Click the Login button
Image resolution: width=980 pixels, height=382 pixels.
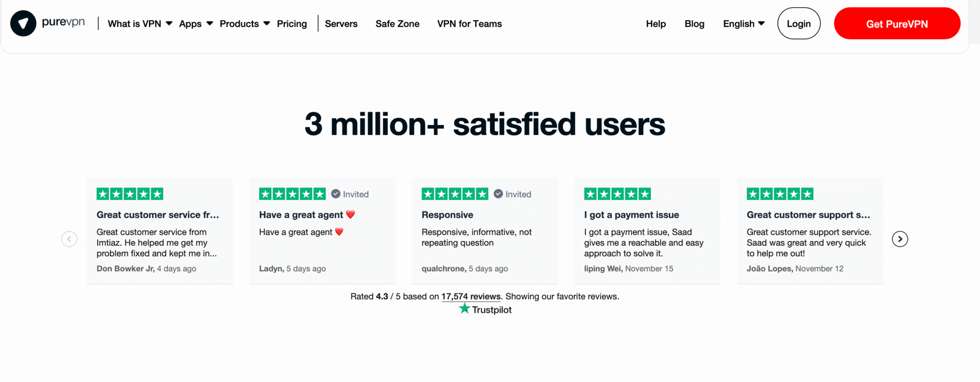click(x=799, y=24)
